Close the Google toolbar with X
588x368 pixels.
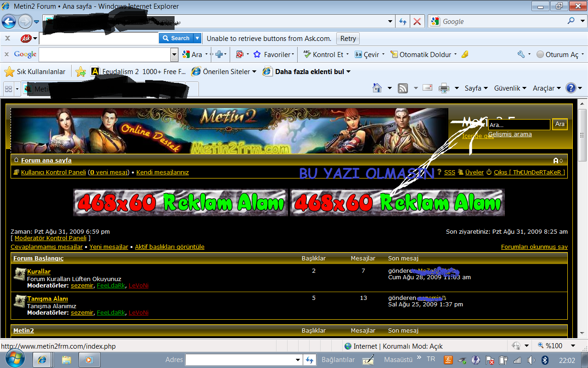(6, 54)
